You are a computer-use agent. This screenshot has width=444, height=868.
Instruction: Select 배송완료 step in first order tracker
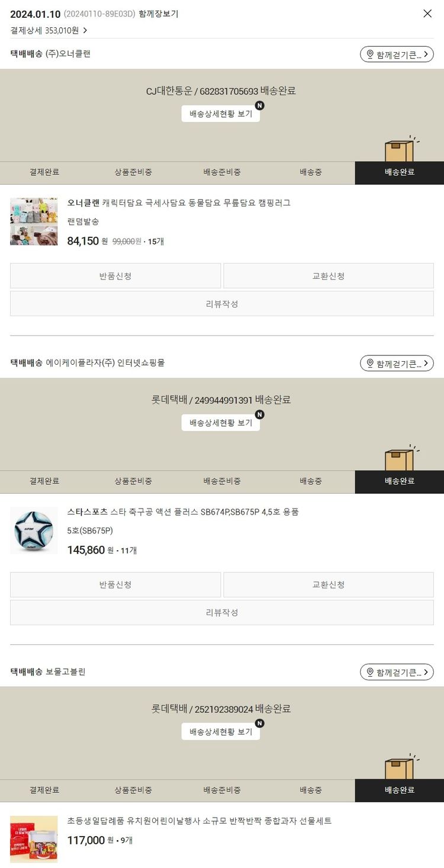(x=400, y=172)
